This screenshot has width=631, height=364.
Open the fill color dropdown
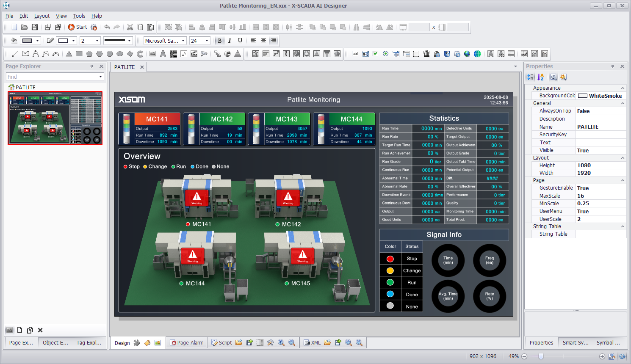tap(37, 41)
